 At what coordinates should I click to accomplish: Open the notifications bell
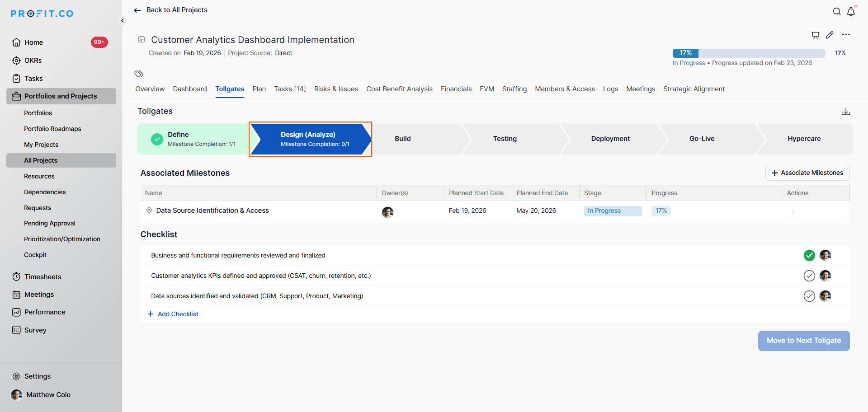(851, 12)
